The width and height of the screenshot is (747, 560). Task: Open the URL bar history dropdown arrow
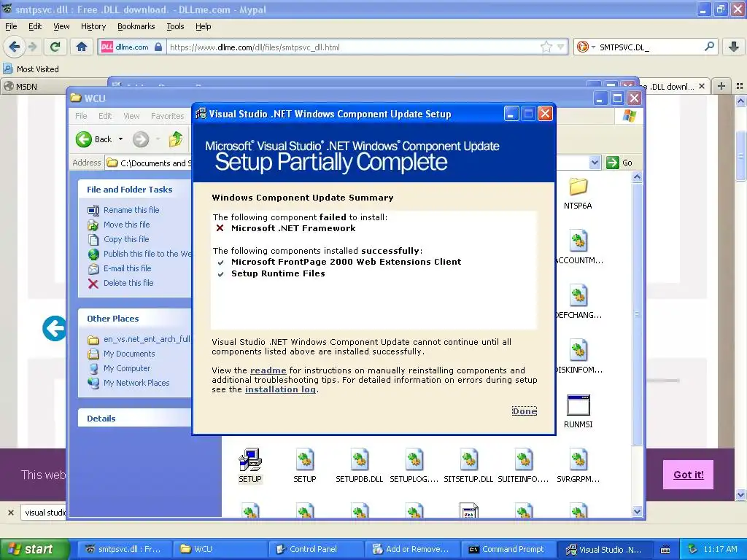click(x=561, y=47)
